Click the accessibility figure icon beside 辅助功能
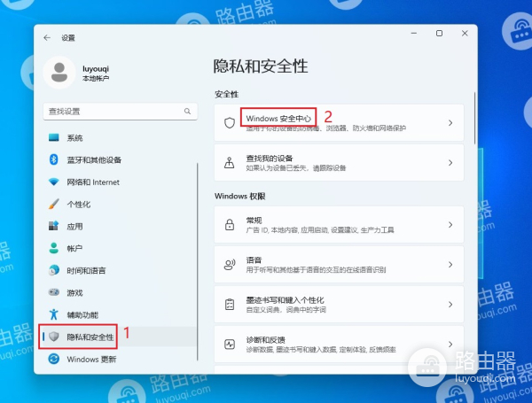The height and width of the screenshot is (403, 532). tap(53, 314)
